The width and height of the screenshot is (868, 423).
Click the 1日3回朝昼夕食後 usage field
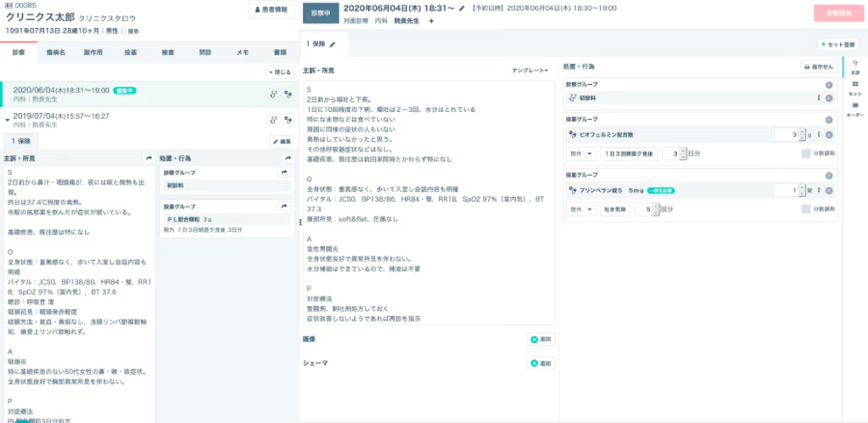coord(629,153)
